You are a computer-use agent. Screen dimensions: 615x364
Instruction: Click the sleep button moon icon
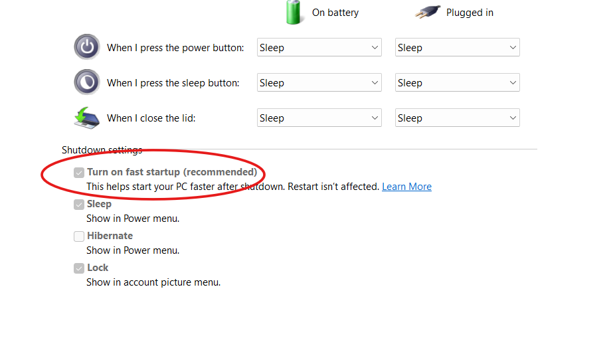click(87, 82)
